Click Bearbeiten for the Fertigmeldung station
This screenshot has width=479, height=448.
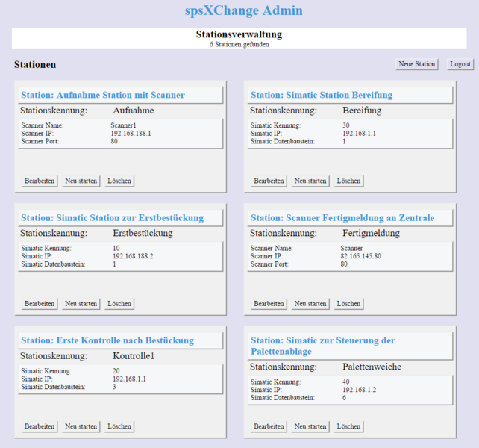pyautogui.click(x=269, y=304)
